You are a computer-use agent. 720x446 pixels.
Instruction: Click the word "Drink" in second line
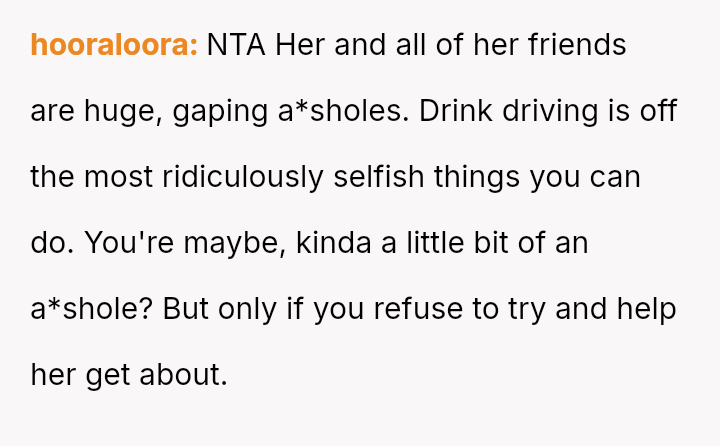[457, 112]
